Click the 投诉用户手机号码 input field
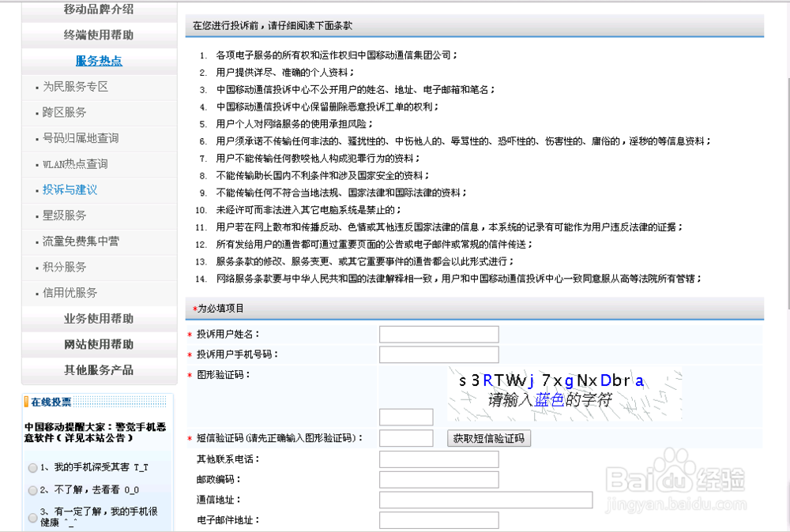Image resolution: width=790 pixels, height=532 pixels. [438, 354]
